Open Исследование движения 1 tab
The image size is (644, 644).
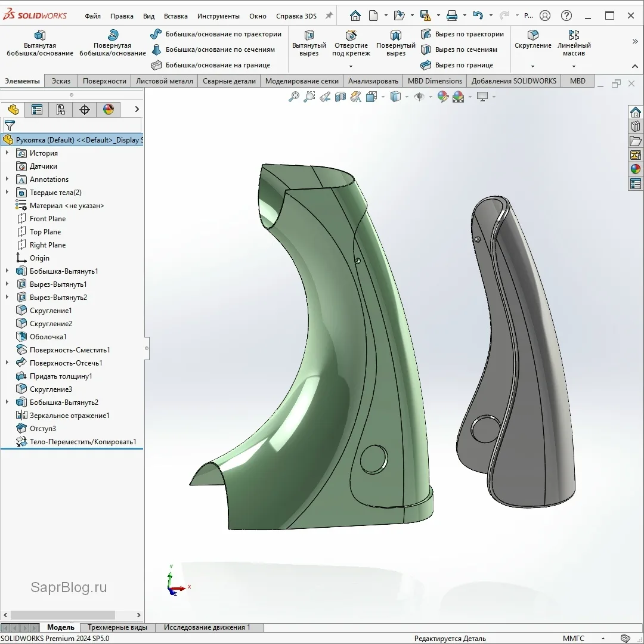click(x=207, y=627)
